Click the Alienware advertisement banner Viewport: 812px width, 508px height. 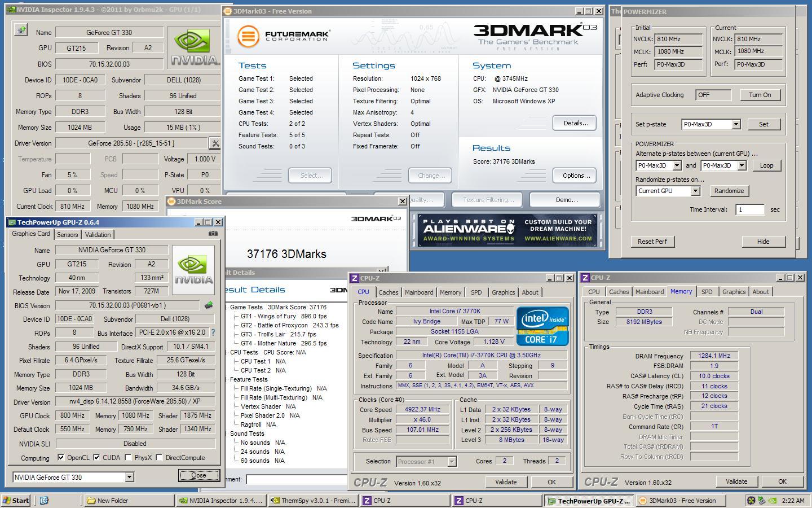click(507, 230)
